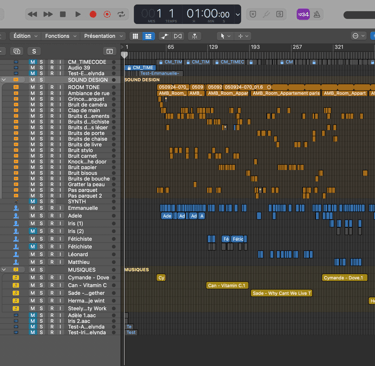Select the Cymande - Dove.1 region
Viewport: 375px width, 366px height.
(x=345, y=278)
